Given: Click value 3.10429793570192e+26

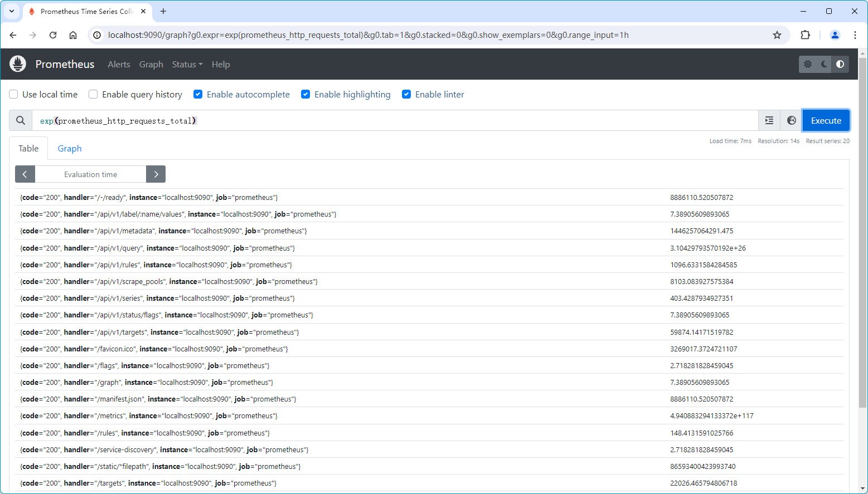Looking at the screenshot, I should pos(708,248).
